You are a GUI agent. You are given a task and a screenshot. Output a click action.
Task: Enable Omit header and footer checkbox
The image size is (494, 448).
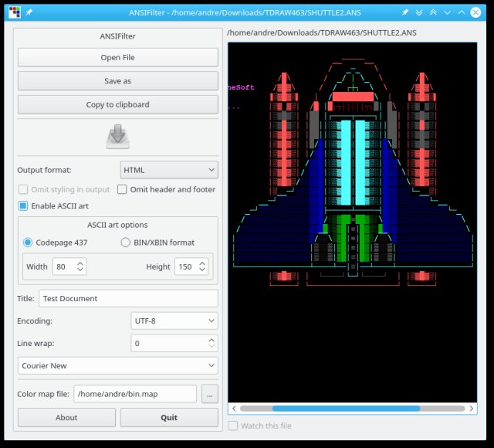pyautogui.click(x=123, y=189)
